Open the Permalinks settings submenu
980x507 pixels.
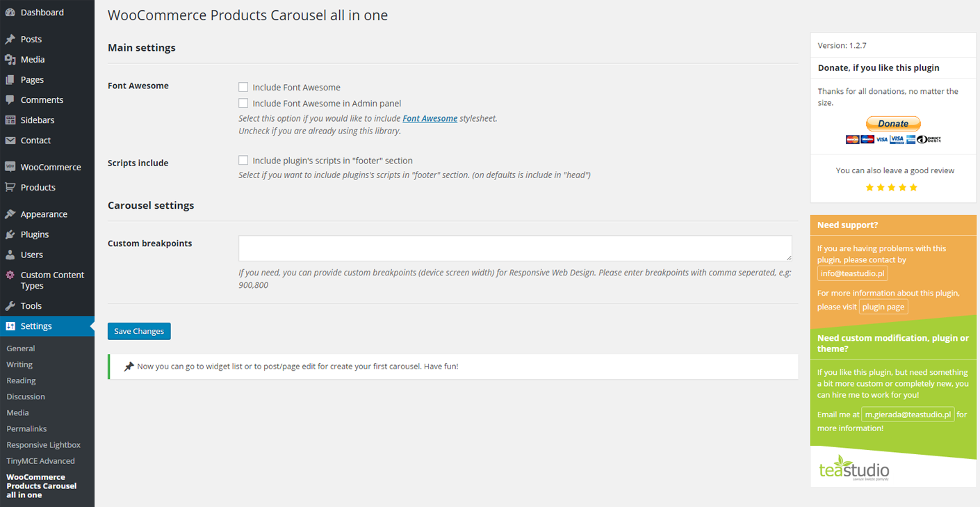[26, 429]
